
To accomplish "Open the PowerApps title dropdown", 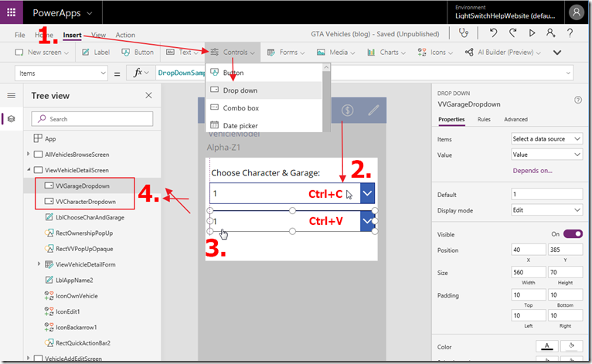I will pyautogui.click(x=63, y=13).
